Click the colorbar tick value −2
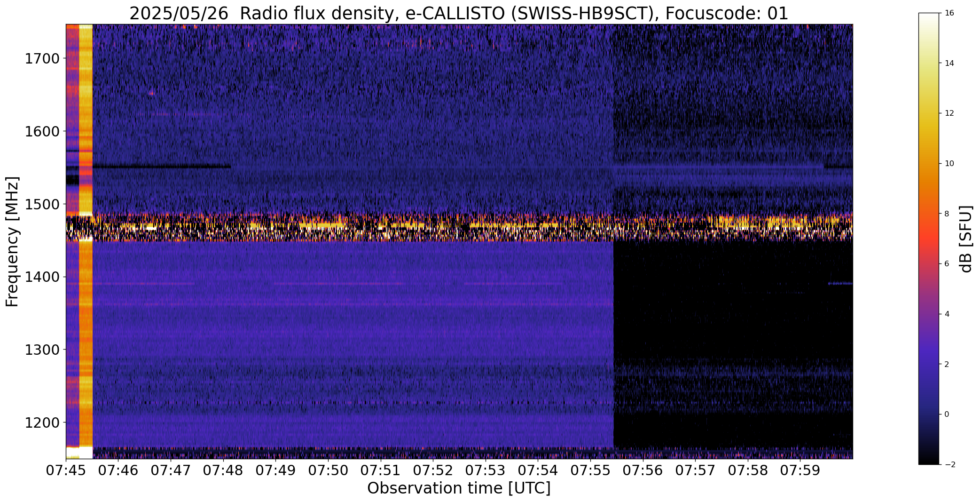Image resolution: width=980 pixels, height=502 pixels. click(949, 465)
